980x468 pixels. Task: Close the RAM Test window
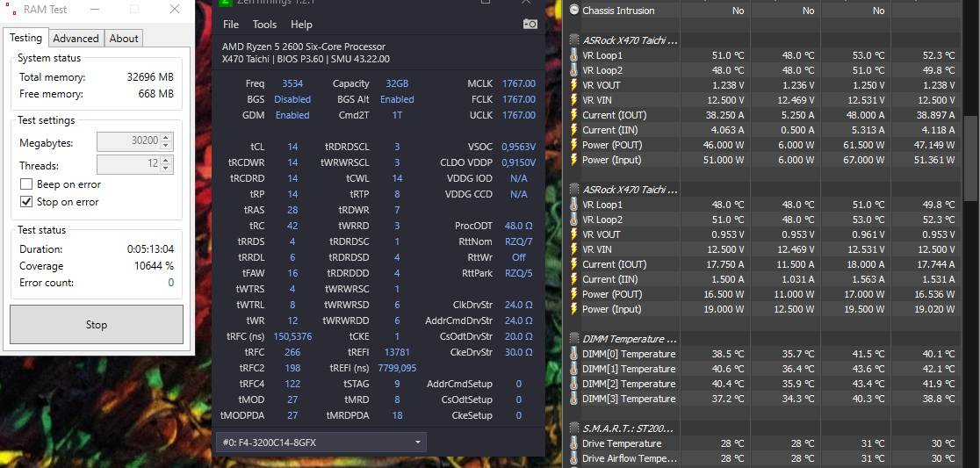175,10
